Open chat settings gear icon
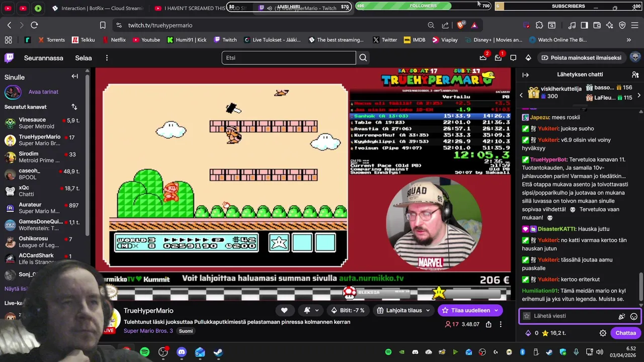Viewport: 644px width, 362px height. click(x=603, y=333)
